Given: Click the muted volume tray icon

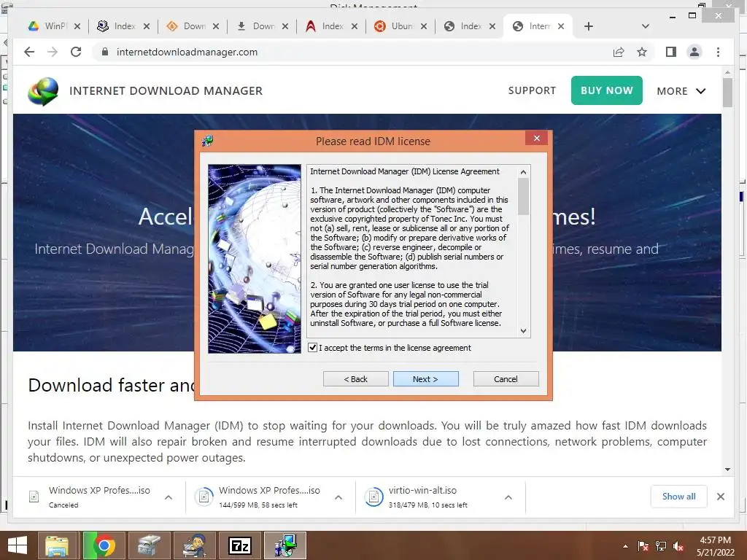Looking at the screenshot, I should (678, 546).
